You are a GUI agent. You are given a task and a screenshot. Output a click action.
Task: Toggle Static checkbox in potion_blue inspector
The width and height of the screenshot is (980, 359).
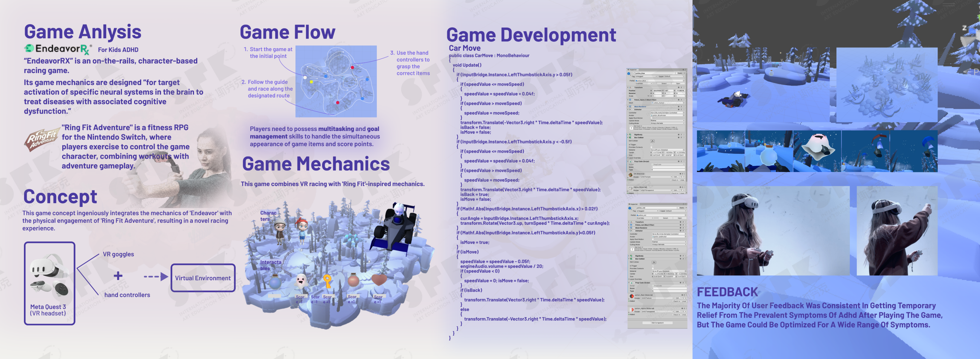(x=676, y=74)
